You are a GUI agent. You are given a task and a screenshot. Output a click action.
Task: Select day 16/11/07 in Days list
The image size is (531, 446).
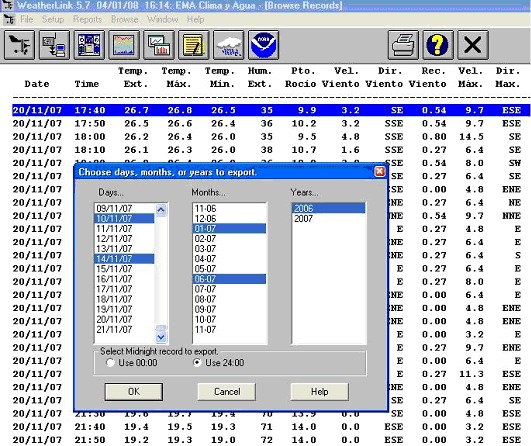[124, 279]
